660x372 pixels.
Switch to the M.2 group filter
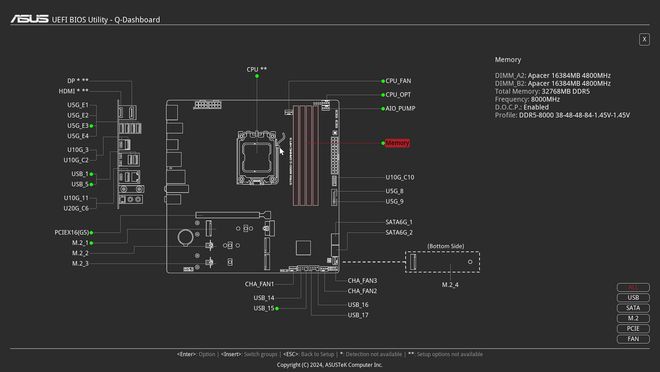click(633, 318)
